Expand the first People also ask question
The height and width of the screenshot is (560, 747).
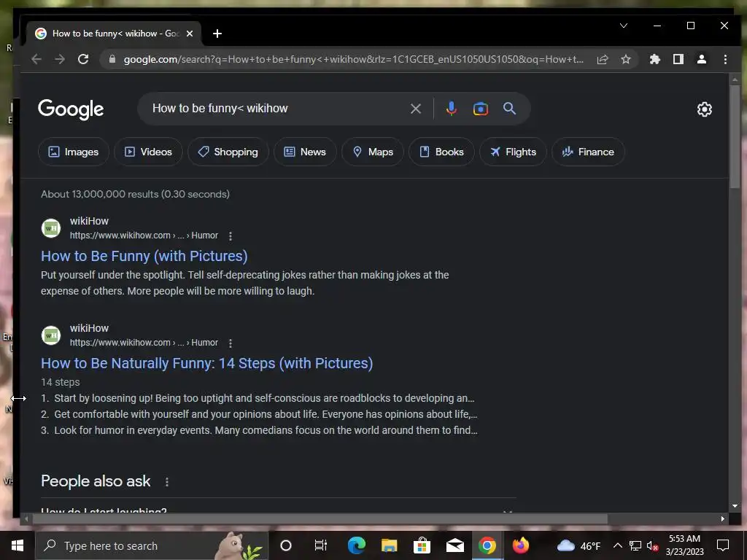click(x=278, y=510)
